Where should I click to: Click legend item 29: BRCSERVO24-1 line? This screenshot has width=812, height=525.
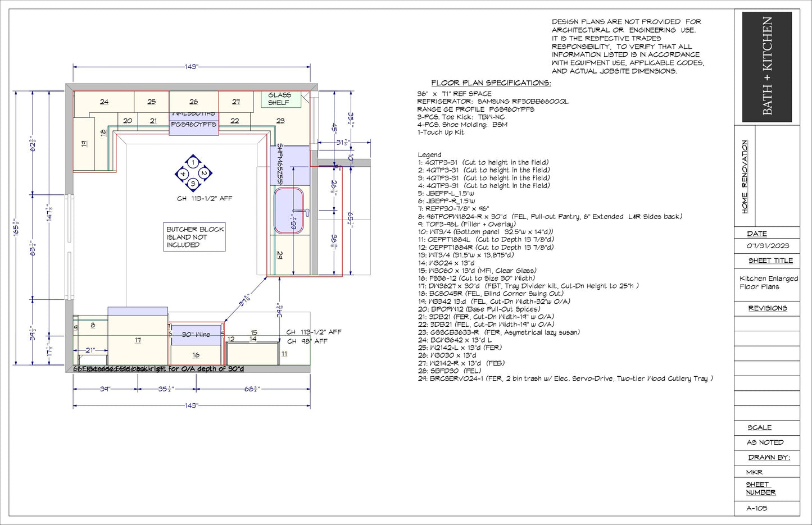pyautogui.click(x=565, y=379)
